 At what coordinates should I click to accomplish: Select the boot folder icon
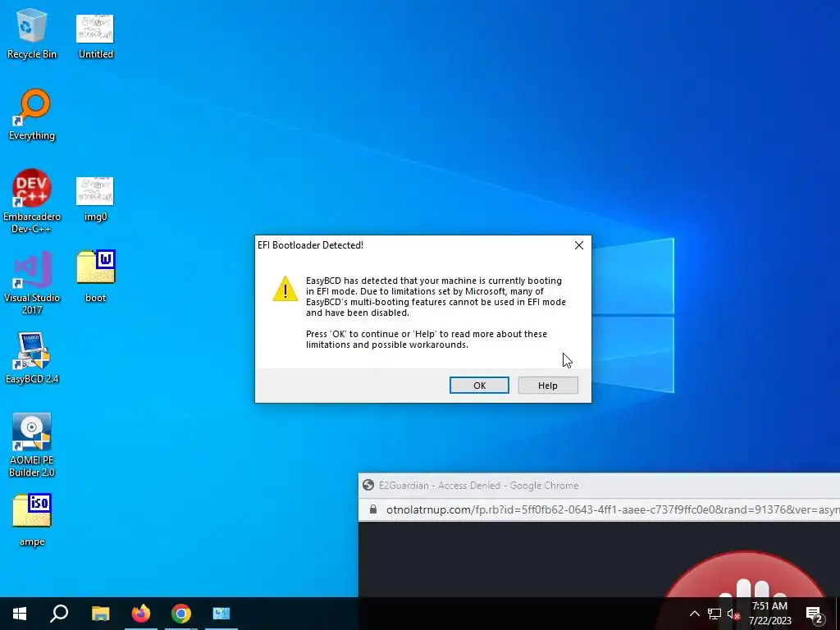[95, 276]
